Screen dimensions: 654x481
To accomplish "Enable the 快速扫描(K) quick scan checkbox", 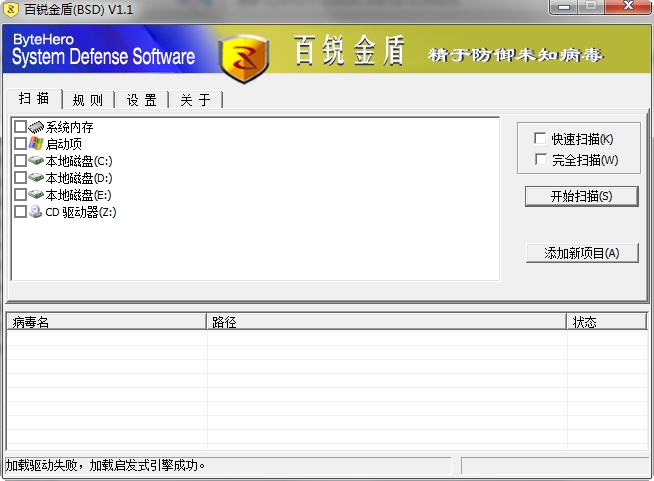I will tap(541, 139).
